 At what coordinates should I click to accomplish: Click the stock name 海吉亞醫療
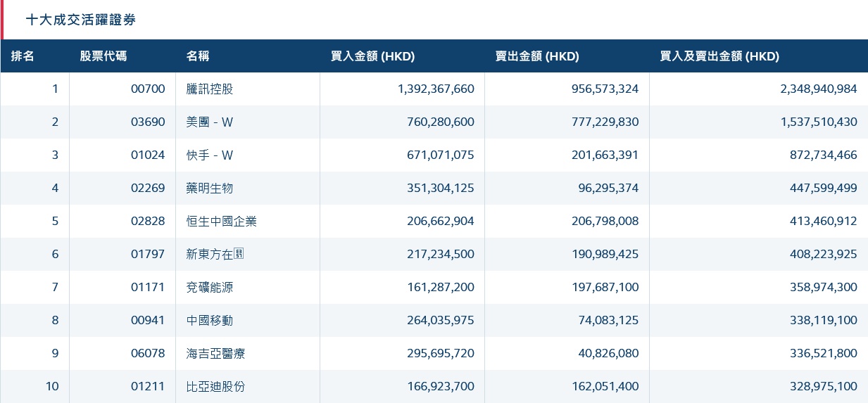(215, 354)
